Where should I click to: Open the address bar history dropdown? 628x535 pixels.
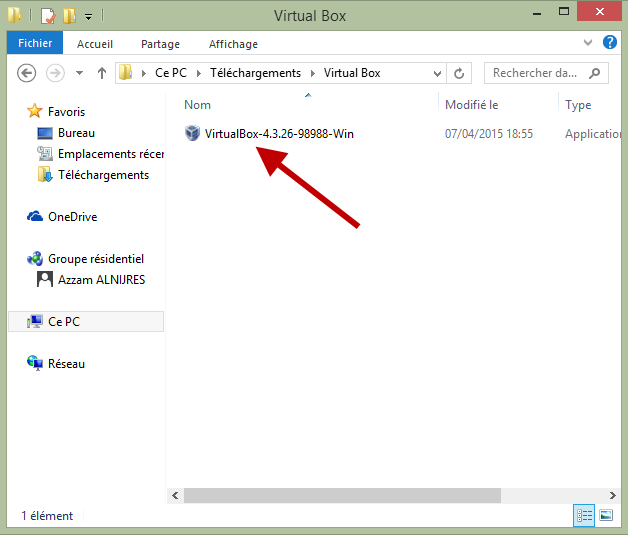click(437, 74)
